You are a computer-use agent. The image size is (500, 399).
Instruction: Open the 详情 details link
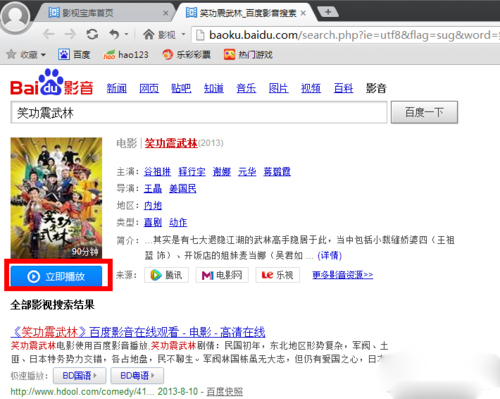[x=330, y=256]
